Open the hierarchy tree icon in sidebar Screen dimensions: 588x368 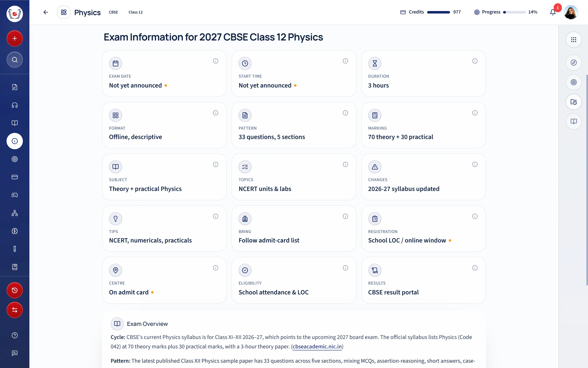[x=14, y=213]
